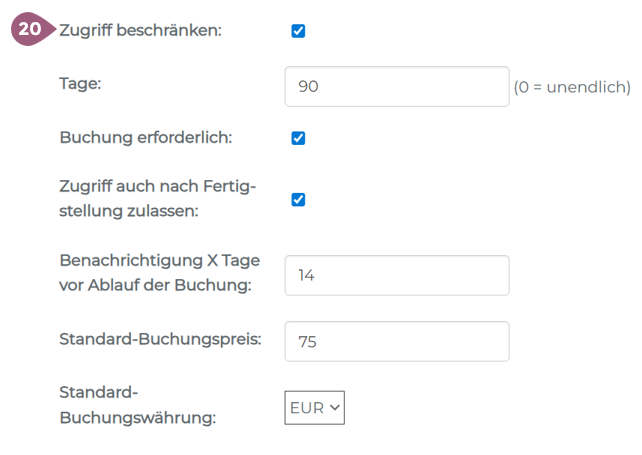Click the value 90 in the Tage field
Image resolution: width=642 pixels, height=455 pixels.
click(308, 88)
